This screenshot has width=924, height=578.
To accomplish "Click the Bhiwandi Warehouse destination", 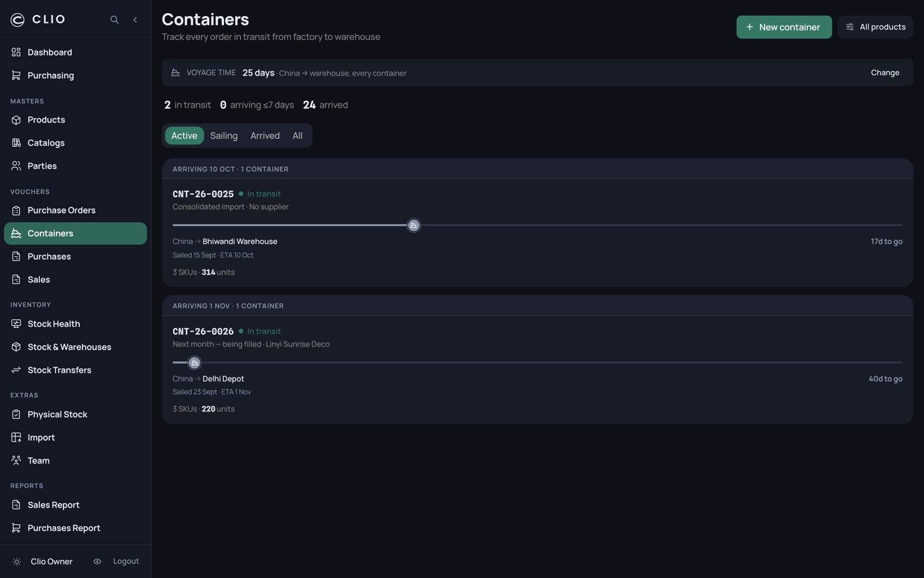I will 240,242.
